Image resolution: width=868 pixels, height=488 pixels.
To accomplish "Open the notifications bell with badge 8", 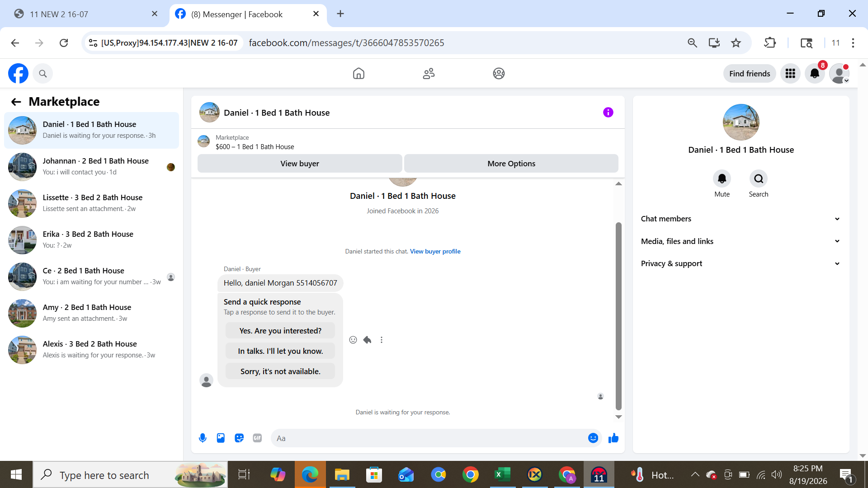I will pos(815,74).
